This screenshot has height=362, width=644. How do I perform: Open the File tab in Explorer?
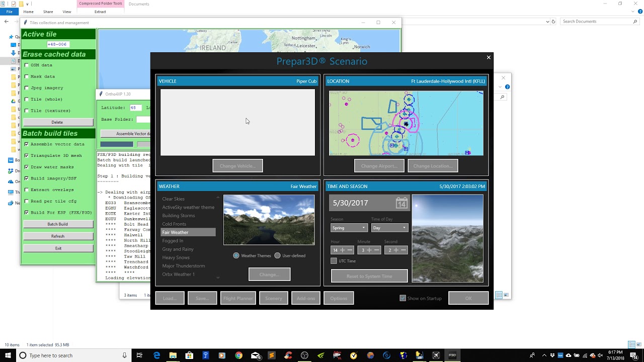click(x=9, y=12)
